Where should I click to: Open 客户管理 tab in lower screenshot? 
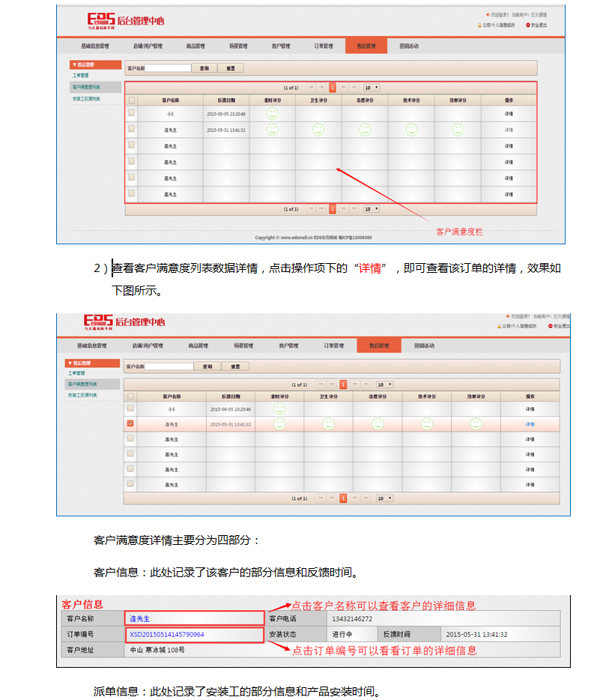pos(288,346)
